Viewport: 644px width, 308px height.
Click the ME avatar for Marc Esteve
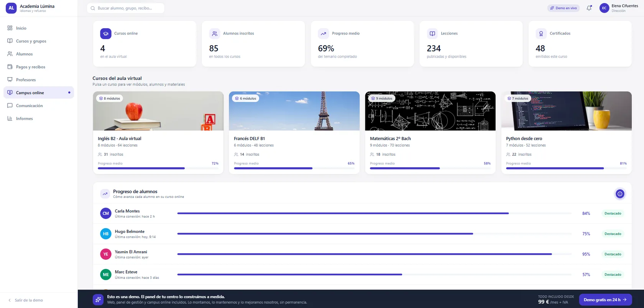106,275
